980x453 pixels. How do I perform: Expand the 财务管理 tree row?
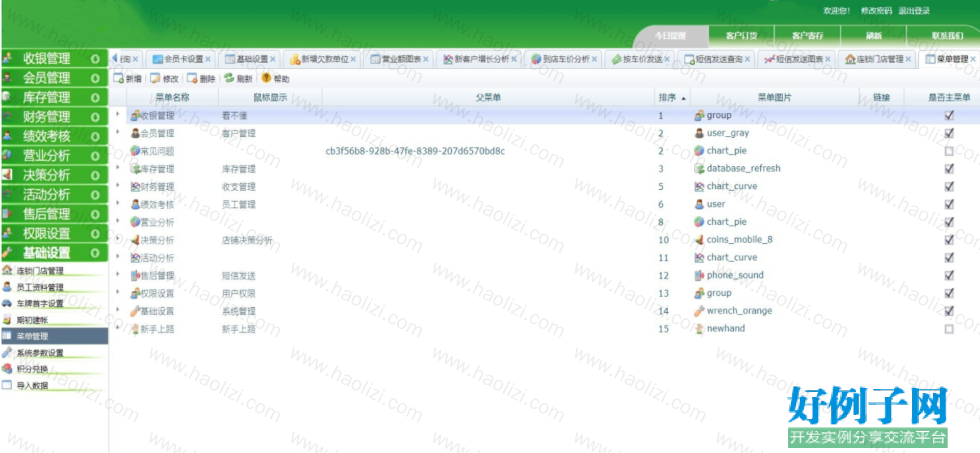click(118, 186)
